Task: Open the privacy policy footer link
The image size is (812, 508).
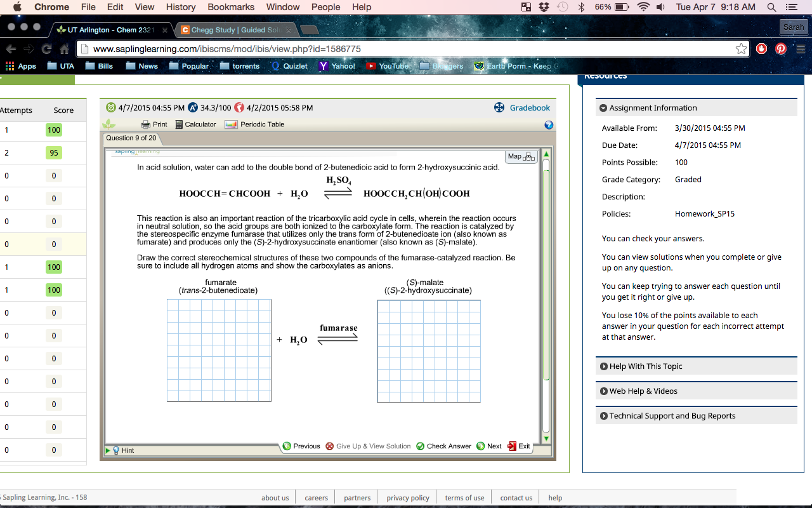Action: [x=408, y=498]
